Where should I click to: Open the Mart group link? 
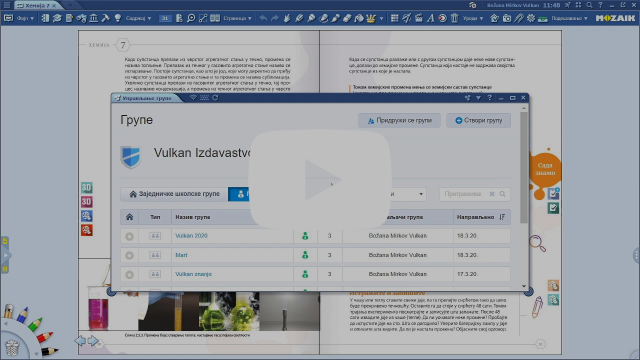click(x=181, y=255)
